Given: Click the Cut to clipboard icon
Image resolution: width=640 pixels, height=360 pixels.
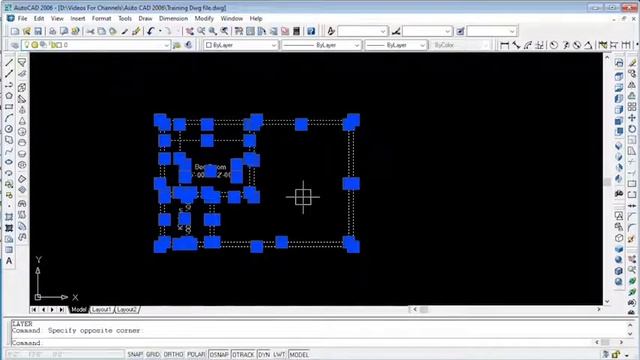Looking at the screenshot, I should tap(90, 31).
